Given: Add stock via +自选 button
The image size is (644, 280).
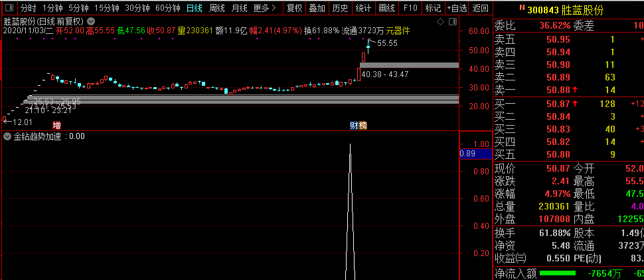Looking at the screenshot, I should tap(457, 8).
